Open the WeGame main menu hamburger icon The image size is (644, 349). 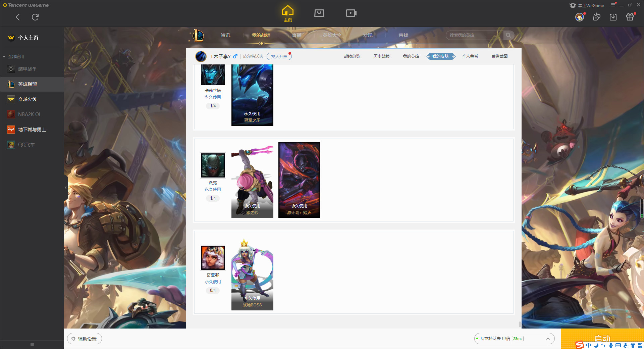pyautogui.click(x=613, y=5)
